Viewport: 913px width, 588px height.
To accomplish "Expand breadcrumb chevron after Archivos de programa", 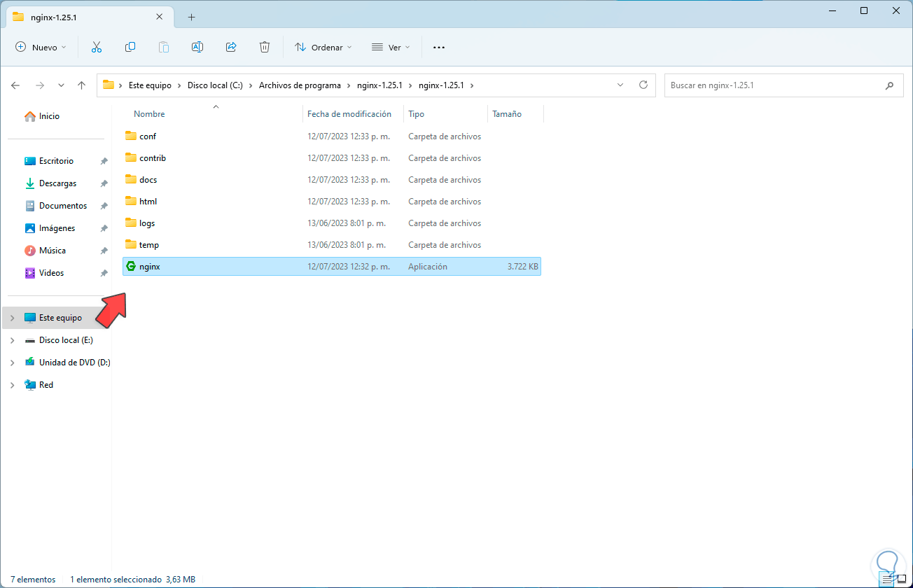I will [349, 85].
